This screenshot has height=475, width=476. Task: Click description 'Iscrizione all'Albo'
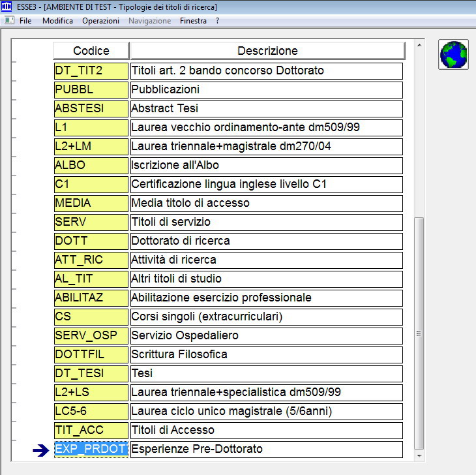[x=267, y=166]
